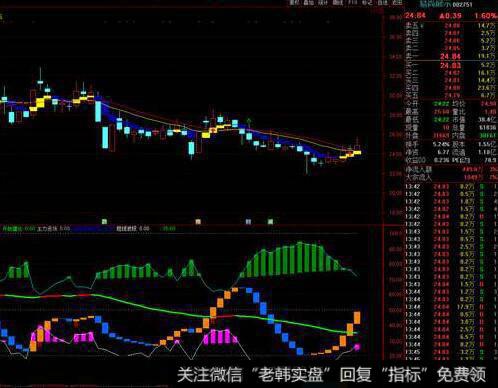Add stock via 自选 option
This screenshot has height=388, width=498.
click(383, 3)
